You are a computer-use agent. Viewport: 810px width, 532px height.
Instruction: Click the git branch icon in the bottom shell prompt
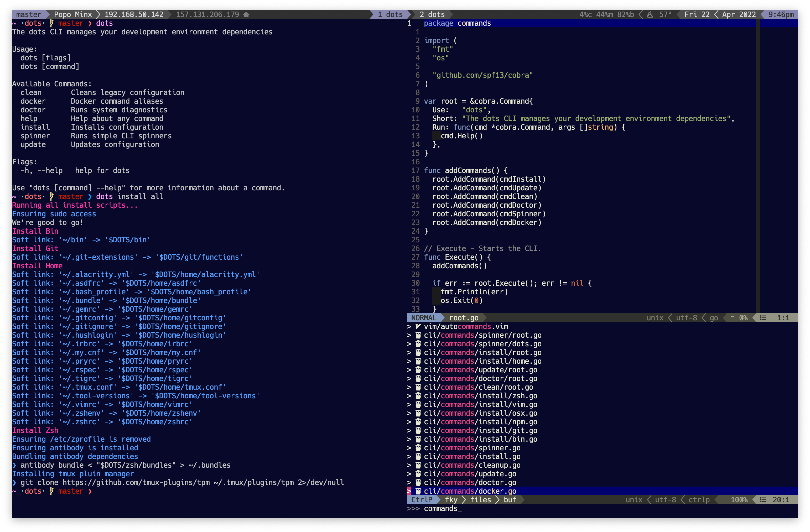tap(52, 491)
